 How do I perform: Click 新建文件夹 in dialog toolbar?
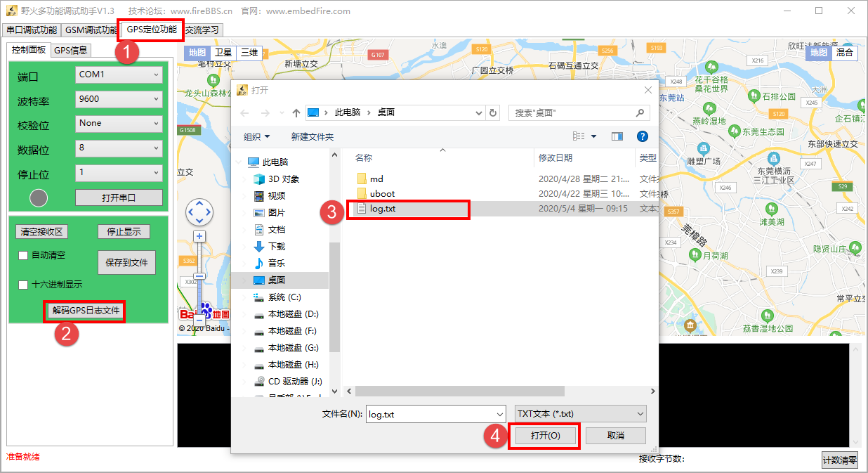[313, 136]
